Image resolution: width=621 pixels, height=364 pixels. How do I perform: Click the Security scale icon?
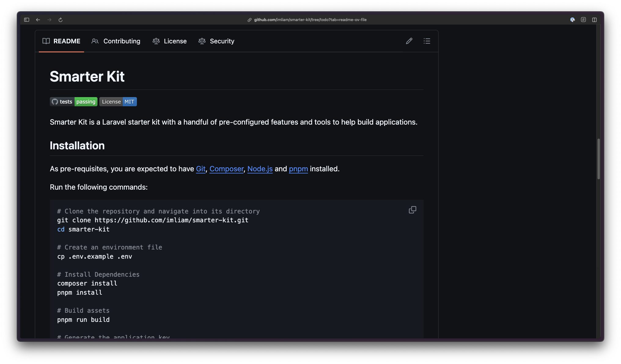[202, 41]
